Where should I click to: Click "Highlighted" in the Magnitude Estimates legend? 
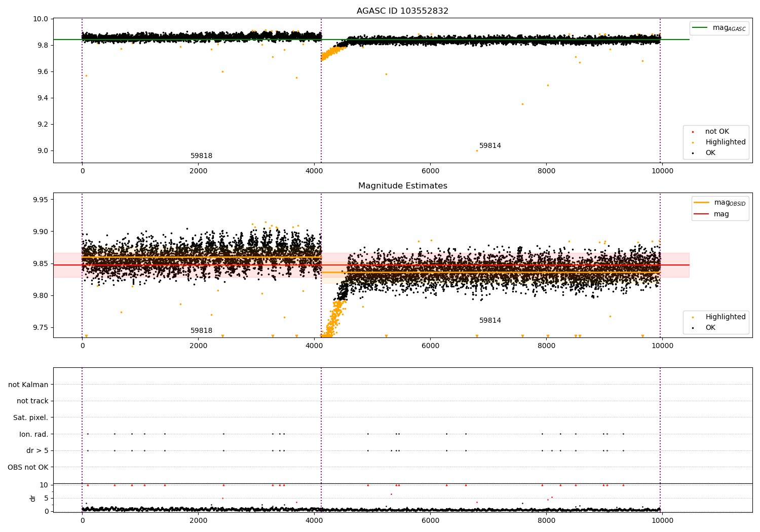(726, 317)
